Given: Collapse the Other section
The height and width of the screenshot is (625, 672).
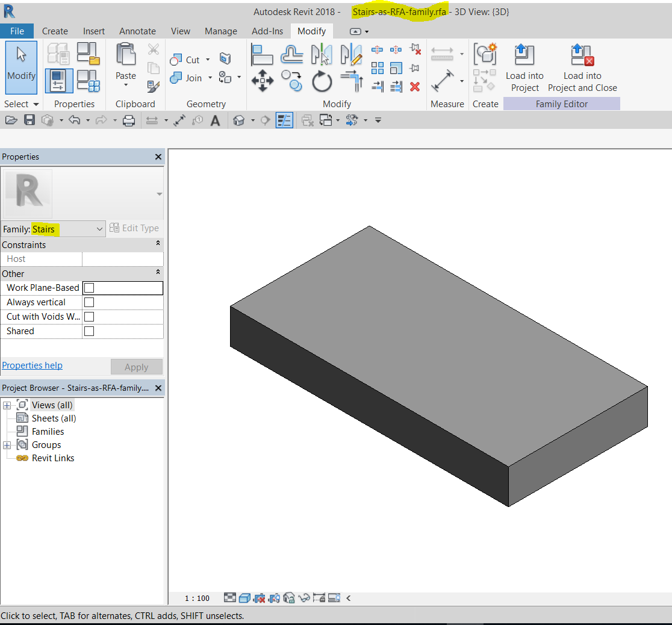Looking at the screenshot, I should click(158, 272).
